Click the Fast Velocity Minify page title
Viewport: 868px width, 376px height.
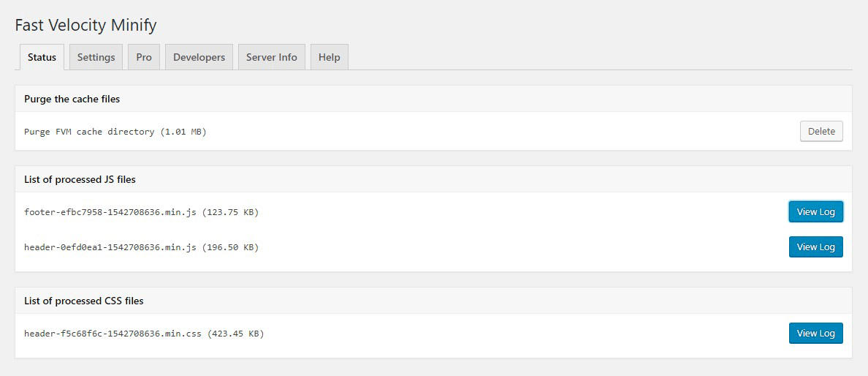[x=85, y=25]
